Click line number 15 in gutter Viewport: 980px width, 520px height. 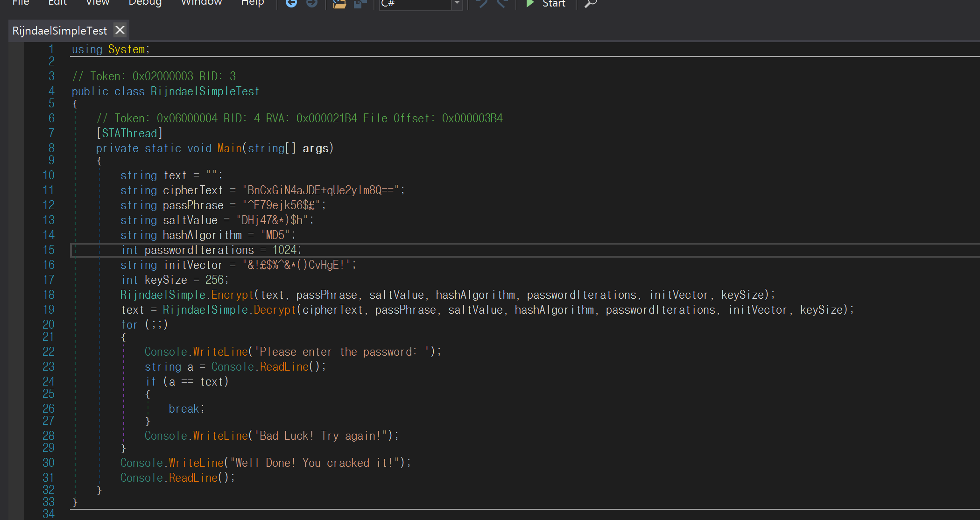tap(49, 250)
